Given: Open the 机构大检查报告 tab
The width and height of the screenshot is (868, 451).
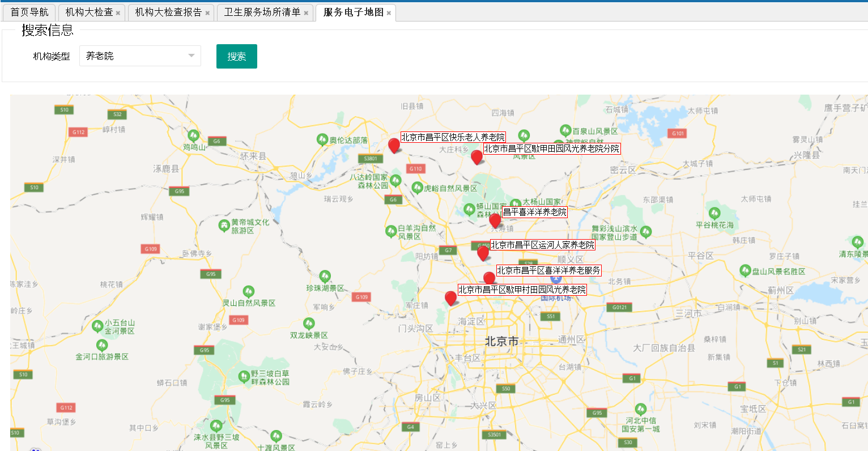Looking at the screenshot, I should click(168, 12).
